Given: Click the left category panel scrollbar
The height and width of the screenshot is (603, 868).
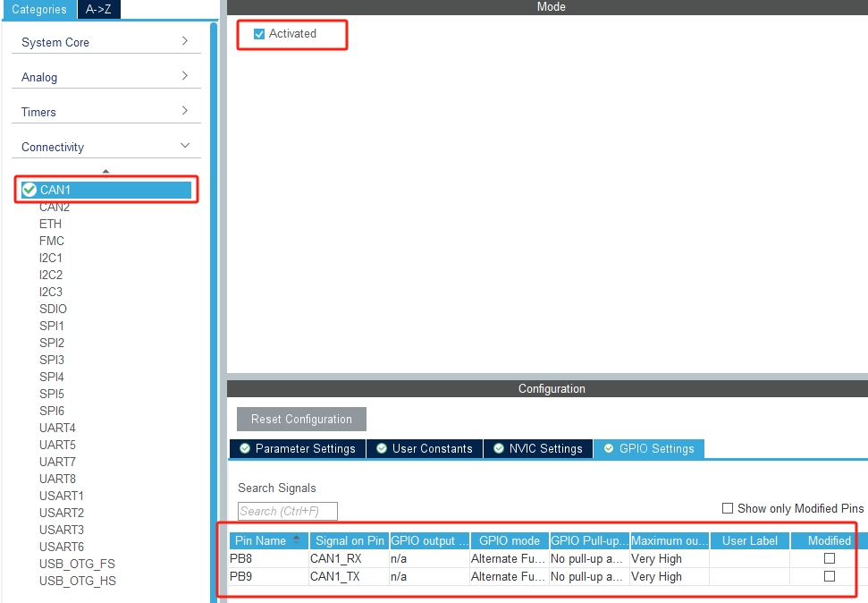Looking at the screenshot, I should (214, 310).
